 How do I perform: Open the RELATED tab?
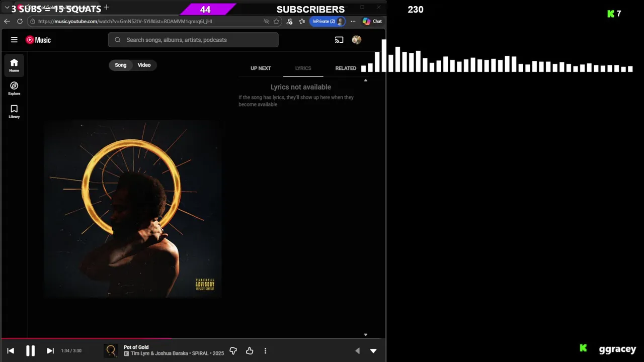coord(346,68)
